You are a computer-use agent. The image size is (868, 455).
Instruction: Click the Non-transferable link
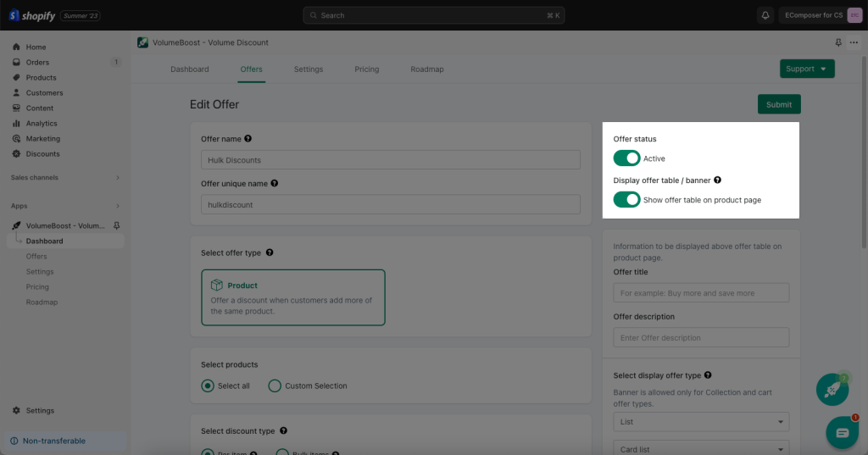(x=54, y=441)
